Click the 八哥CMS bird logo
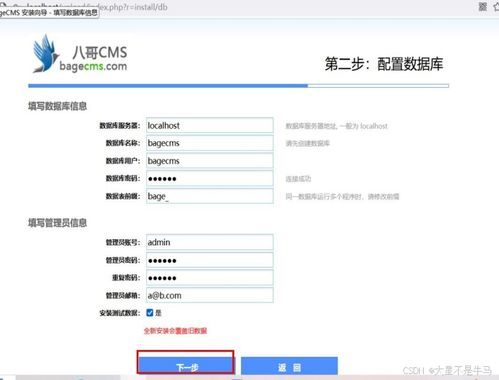 tap(46, 53)
